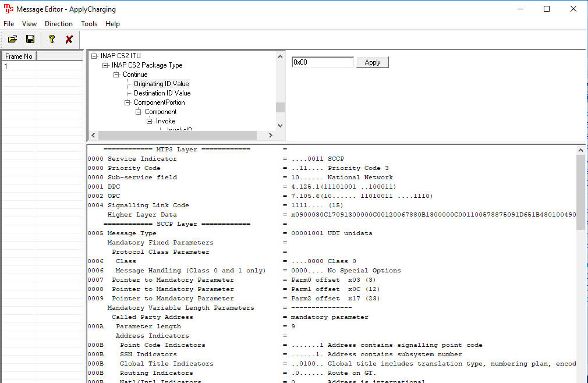Collapse the ComponentPortion node
This screenshot has height=383, width=588.
click(127, 102)
